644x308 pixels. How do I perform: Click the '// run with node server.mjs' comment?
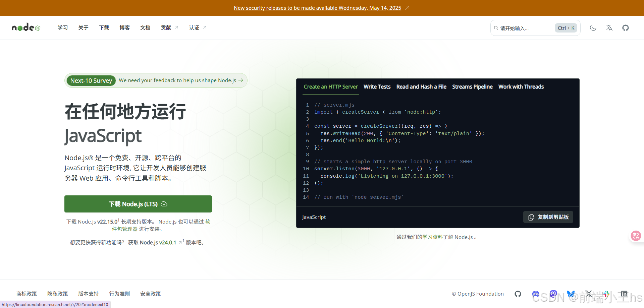pyautogui.click(x=359, y=197)
